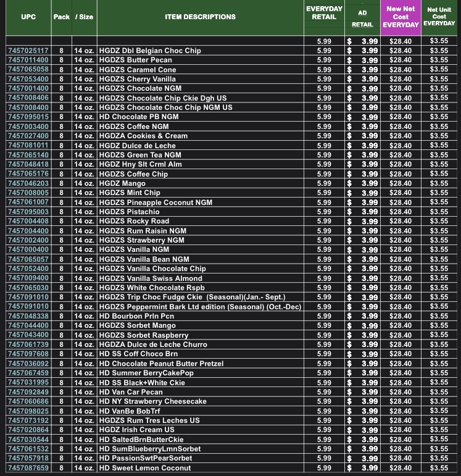Click the AD RETAIL column header

click(362, 18)
